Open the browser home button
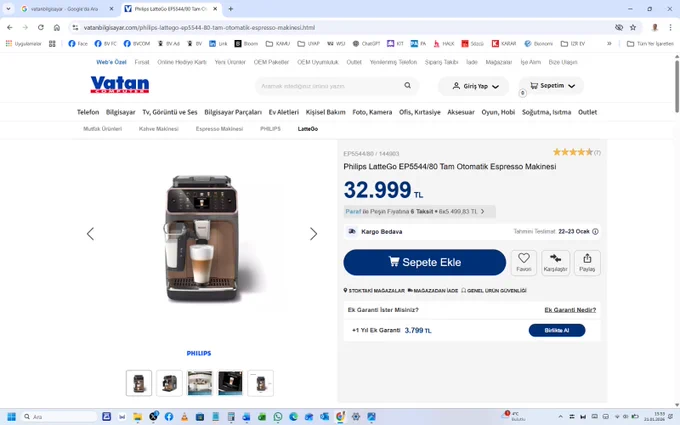Viewport: 680px width, 425px height. coord(57,27)
